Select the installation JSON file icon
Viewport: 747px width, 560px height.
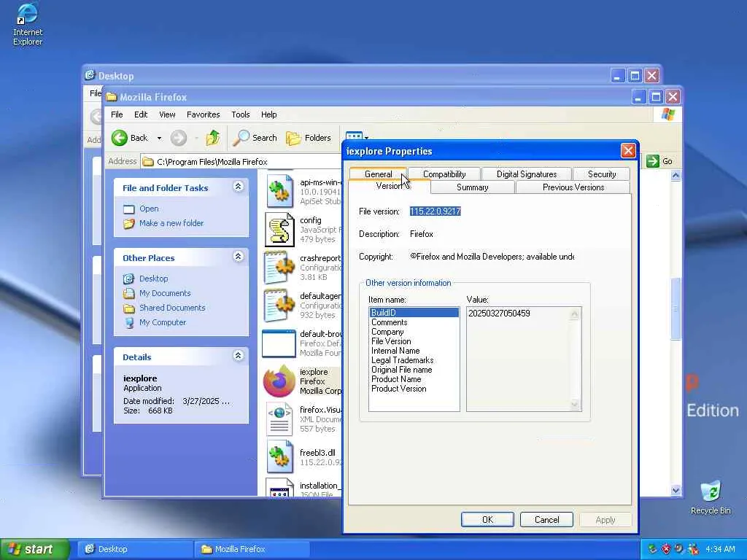click(x=279, y=488)
